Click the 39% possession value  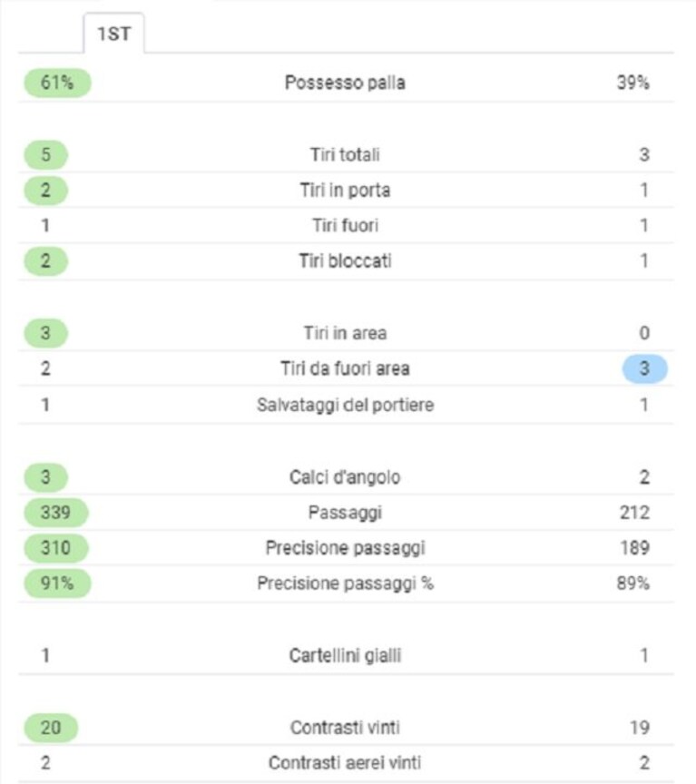[633, 83]
